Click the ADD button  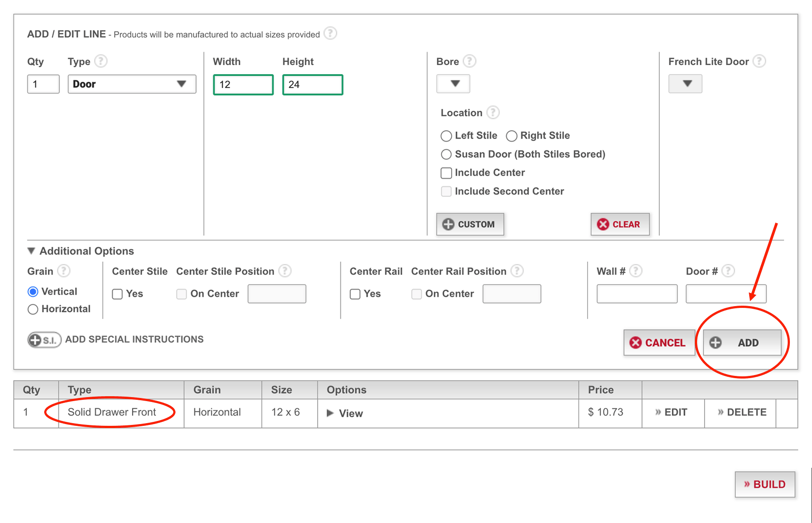point(742,343)
